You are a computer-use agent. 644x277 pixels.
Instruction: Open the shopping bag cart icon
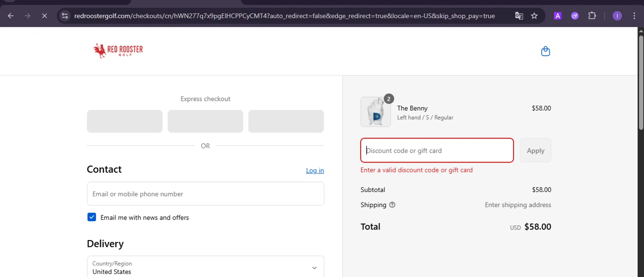(x=545, y=51)
